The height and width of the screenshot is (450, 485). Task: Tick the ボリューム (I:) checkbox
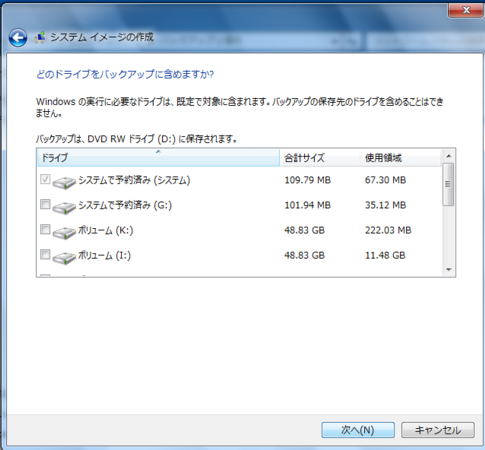click(45, 254)
